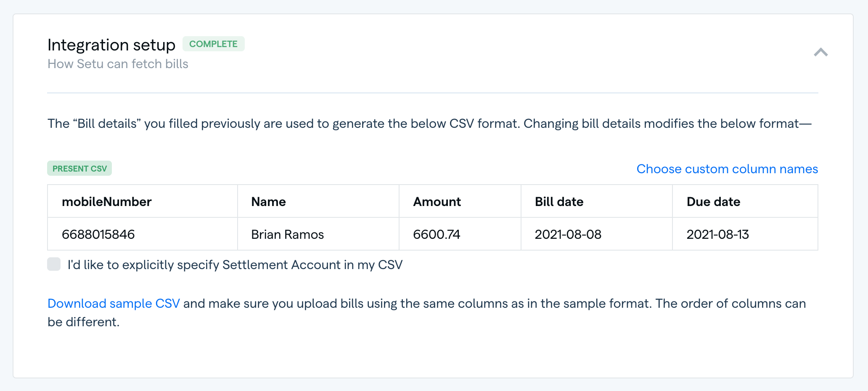
Task: Click the How Setu can fetch bills subtitle
Action: pyautogui.click(x=118, y=63)
